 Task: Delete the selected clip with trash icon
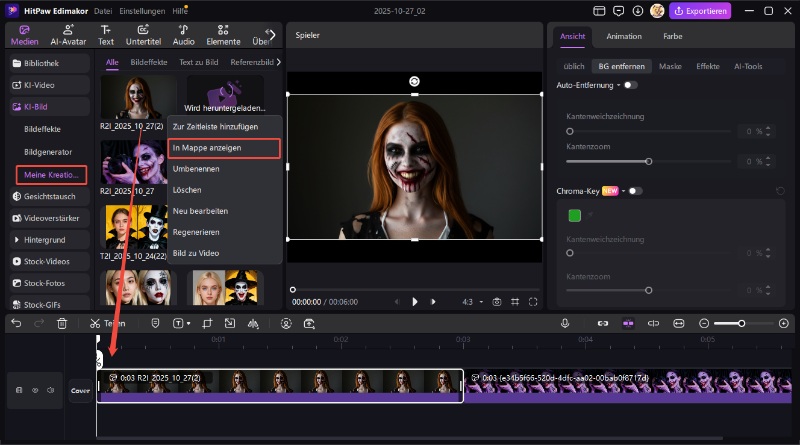(62, 324)
